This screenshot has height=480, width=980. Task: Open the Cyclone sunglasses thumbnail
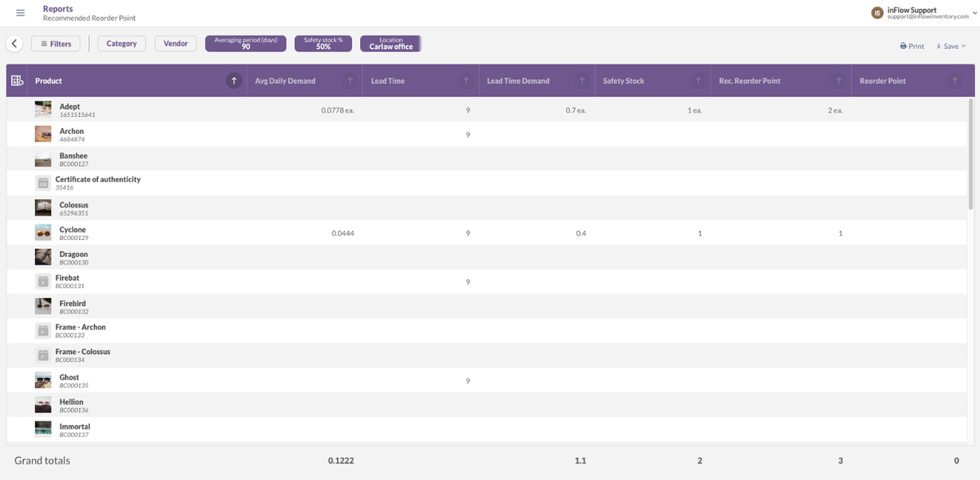click(x=43, y=233)
